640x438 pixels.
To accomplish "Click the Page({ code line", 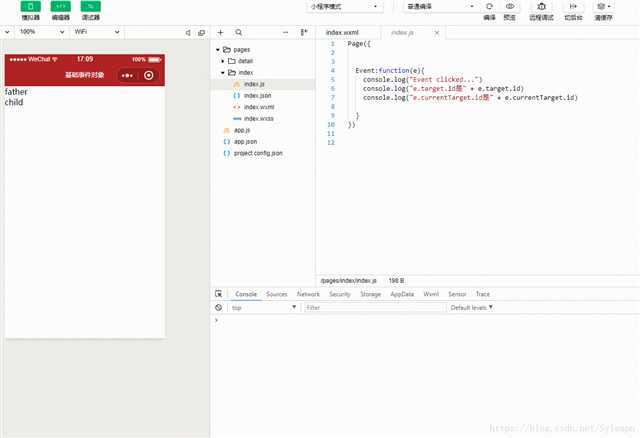I will tap(359, 44).
